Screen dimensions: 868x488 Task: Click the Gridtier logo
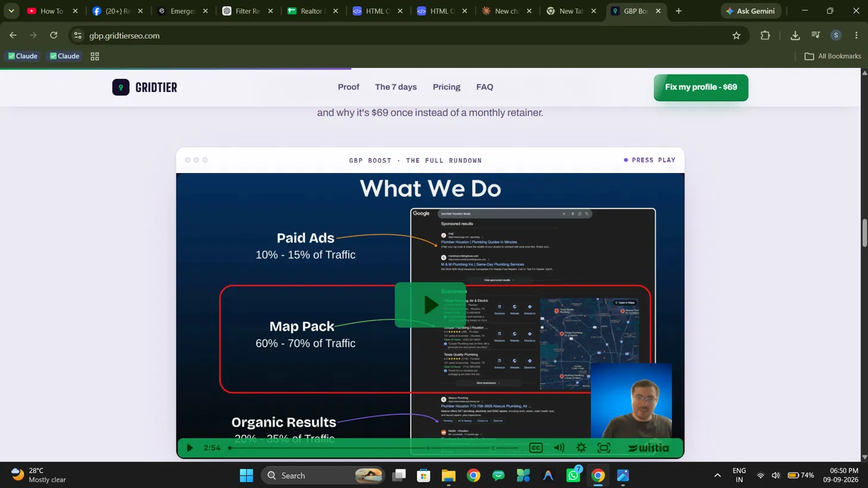click(x=145, y=87)
